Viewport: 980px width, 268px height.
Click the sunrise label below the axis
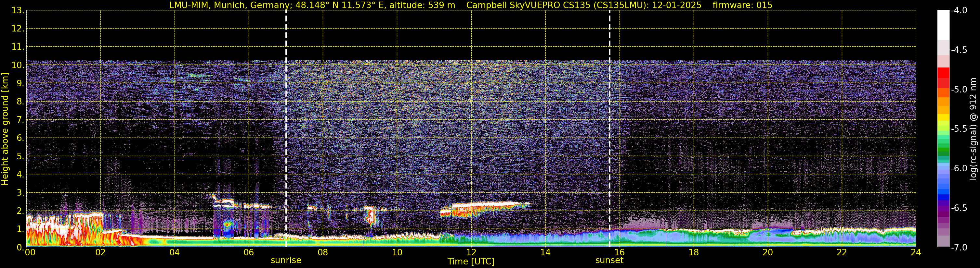(286, 261)
